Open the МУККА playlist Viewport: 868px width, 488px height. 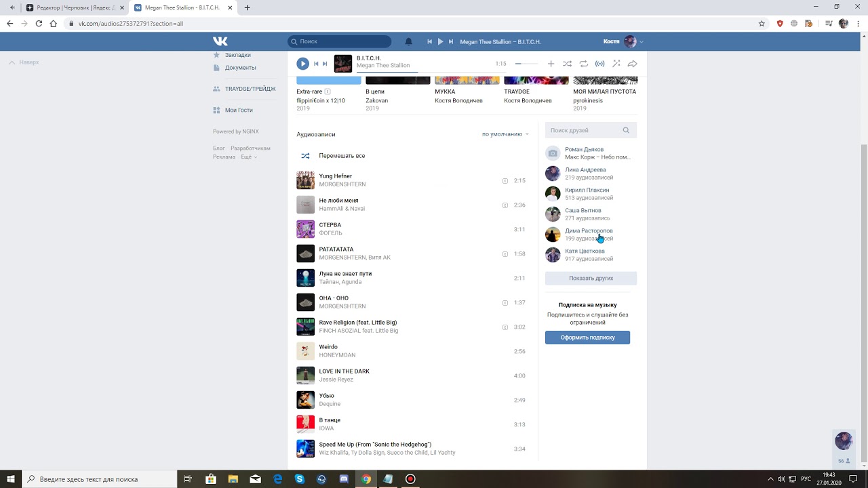445,91
